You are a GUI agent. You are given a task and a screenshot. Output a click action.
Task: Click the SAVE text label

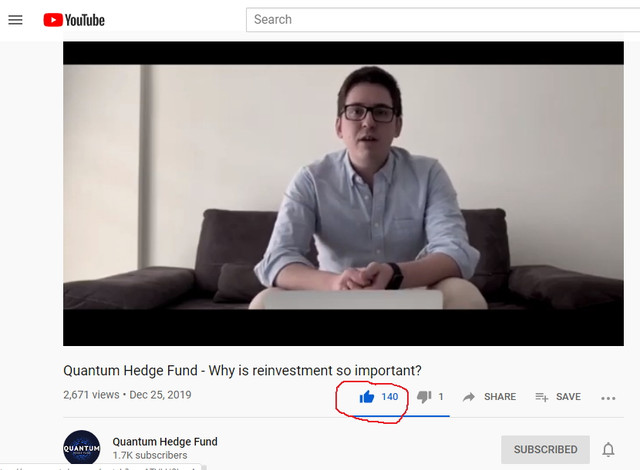click(568, 397)
